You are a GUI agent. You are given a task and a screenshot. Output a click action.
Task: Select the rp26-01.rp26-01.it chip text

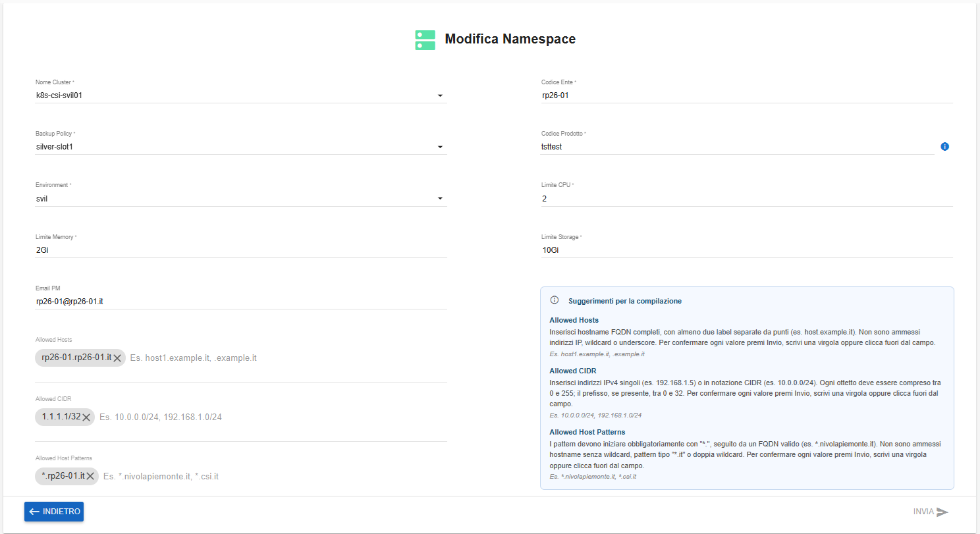coord(76,358)
